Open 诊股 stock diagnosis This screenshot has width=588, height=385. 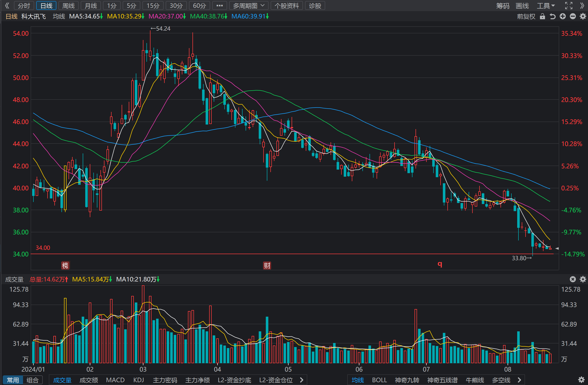[315, 6]
